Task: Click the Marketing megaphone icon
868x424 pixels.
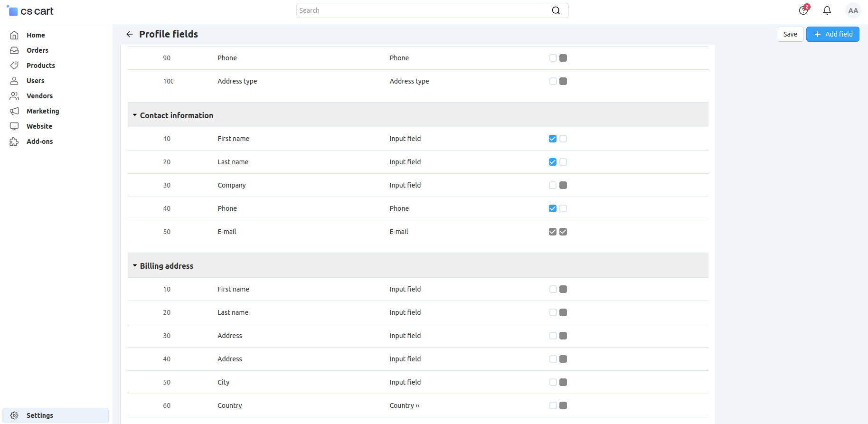Action: [14, 111]
